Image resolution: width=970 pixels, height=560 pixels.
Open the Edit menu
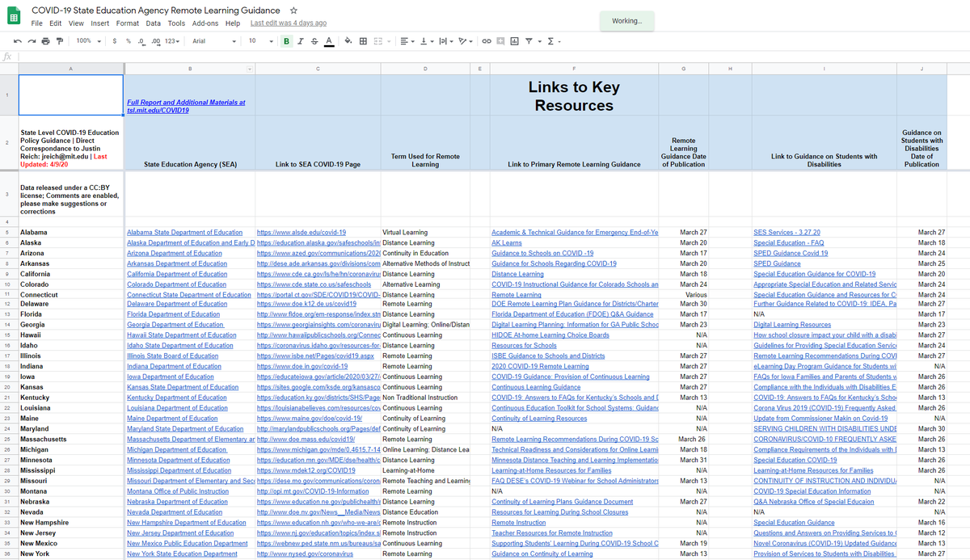point(55,23)
